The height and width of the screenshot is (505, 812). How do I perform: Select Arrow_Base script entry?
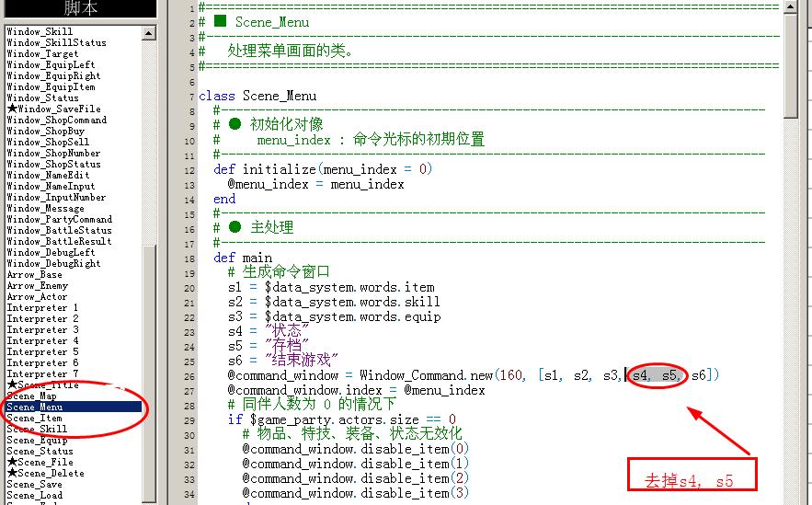pyautogui.click(x=34, y=275)
